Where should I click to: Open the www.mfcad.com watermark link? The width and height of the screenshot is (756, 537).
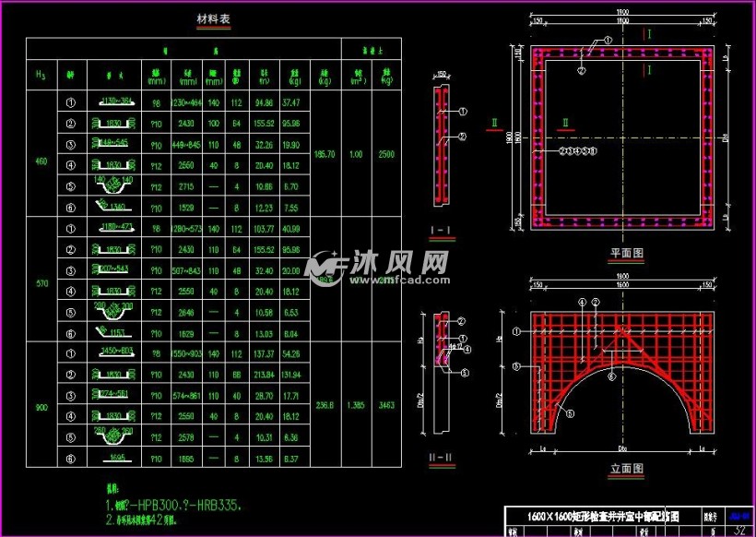tap(400, 280)
